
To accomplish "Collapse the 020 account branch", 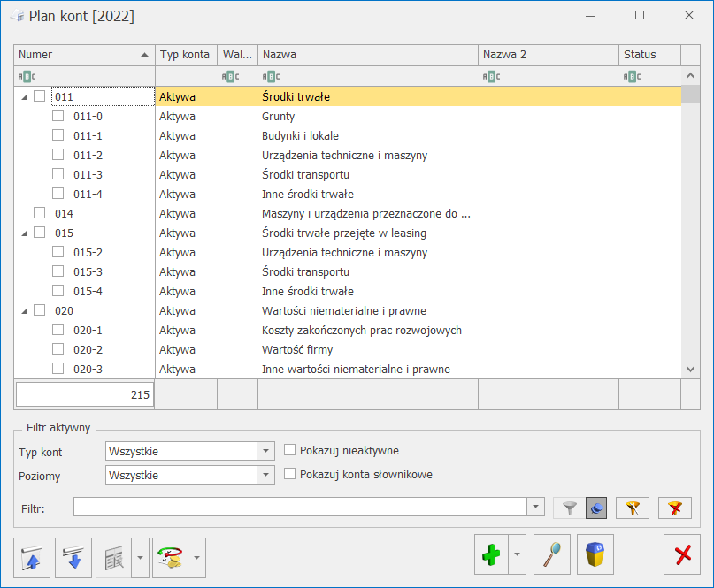I will 24,311.
